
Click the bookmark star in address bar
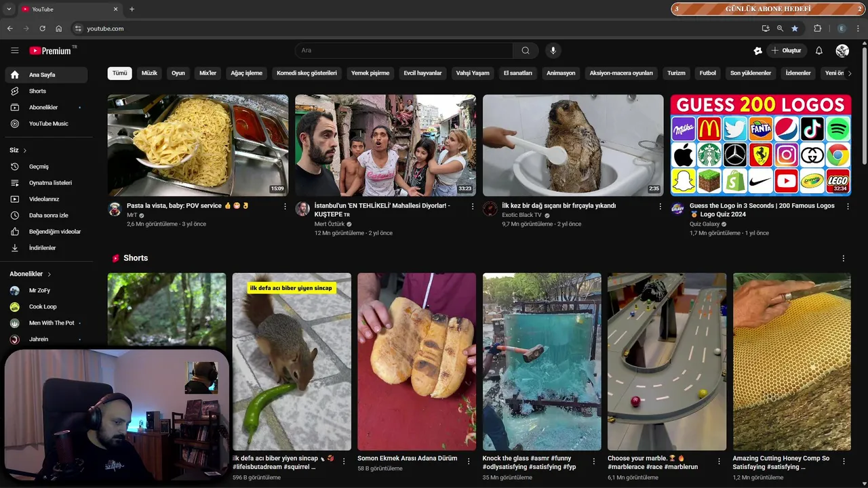pyautogui.click(x=795, y=28)
